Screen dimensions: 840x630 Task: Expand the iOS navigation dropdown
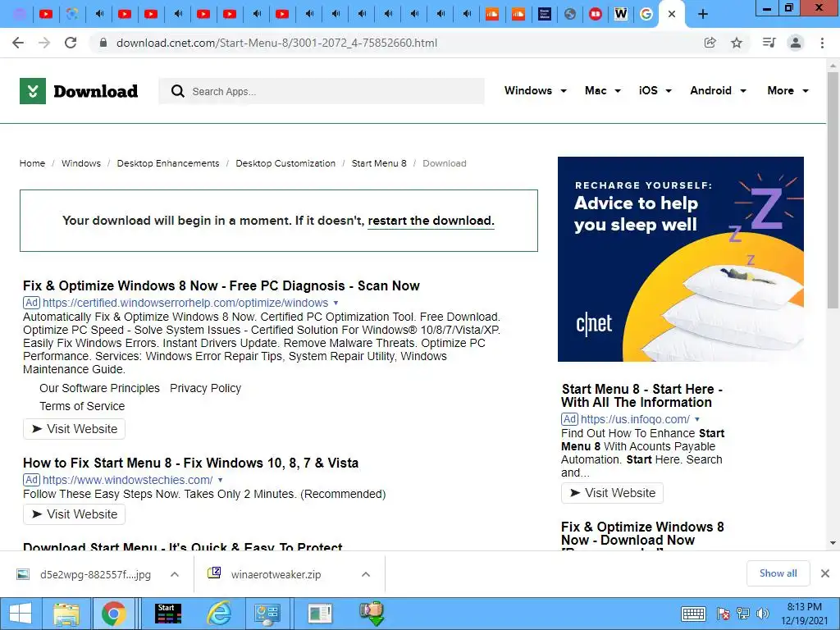[655, 90]
